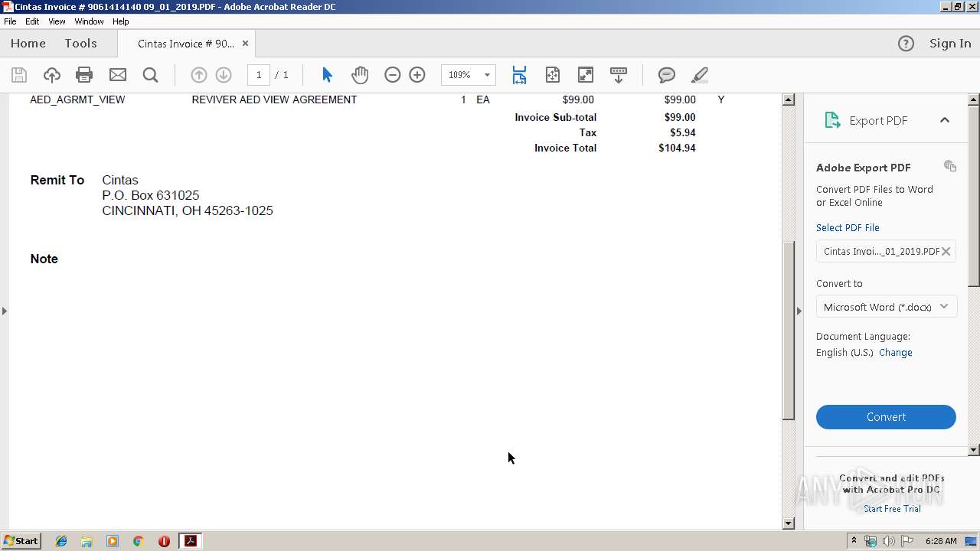
Task: Activate the Selection arrow tool
Action: [x=327, y=75]
